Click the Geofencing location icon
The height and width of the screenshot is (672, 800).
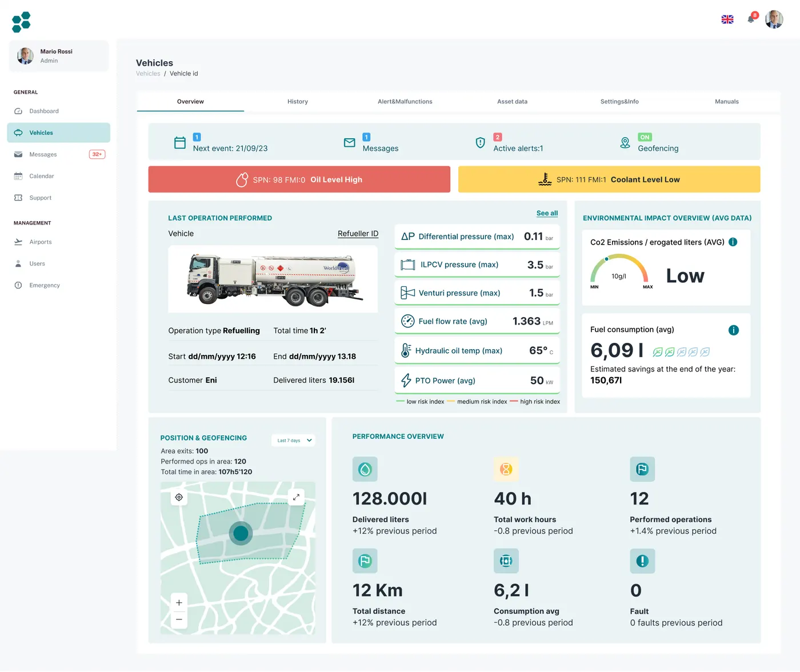click(625, 143)
